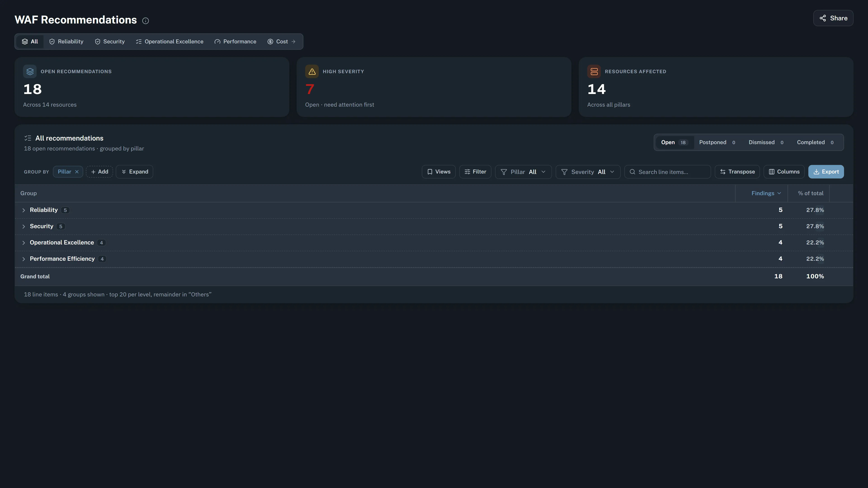This screenshot has height=488, width=868.
Task: Click the Pillar group-by chip label
Action: tap(64, 172)
